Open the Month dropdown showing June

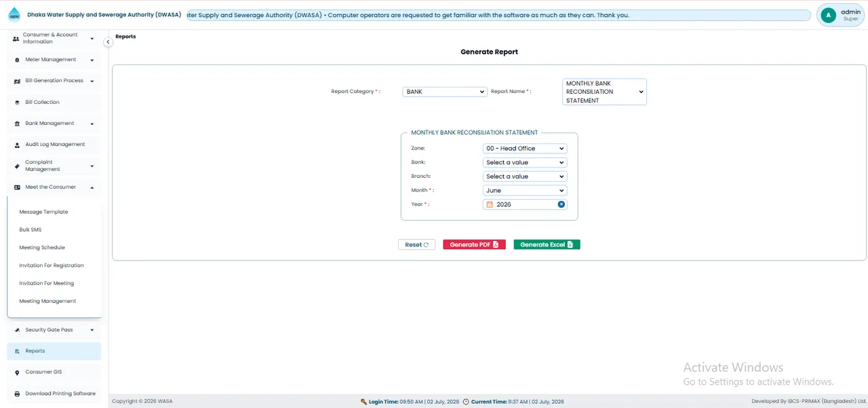point(525,191)
